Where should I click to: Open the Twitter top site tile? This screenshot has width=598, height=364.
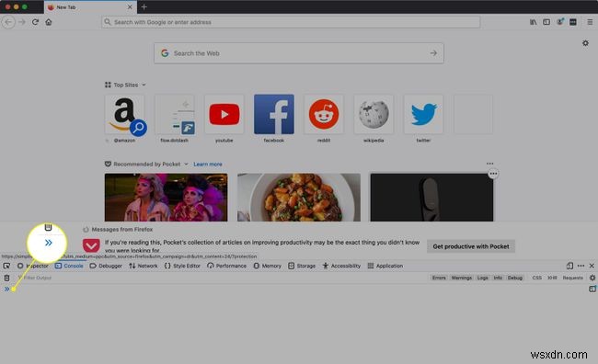coord(423,114)
